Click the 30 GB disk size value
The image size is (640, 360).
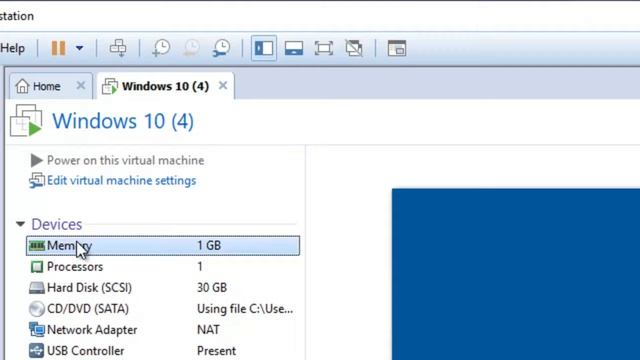[212, 288]
